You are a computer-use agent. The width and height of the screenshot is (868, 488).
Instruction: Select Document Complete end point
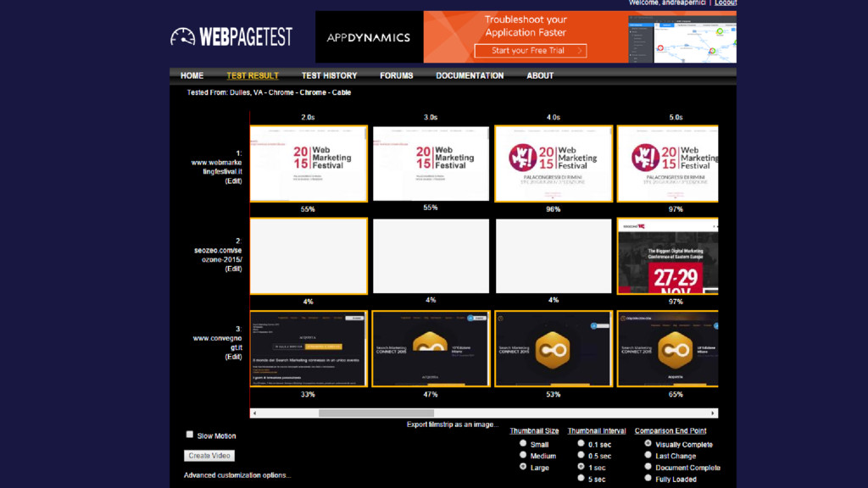coord(648,467)
